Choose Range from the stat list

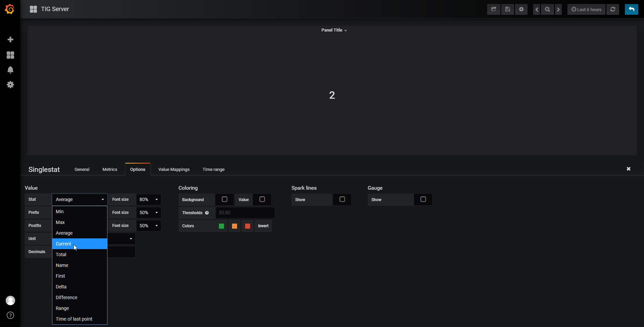point(80,308)
